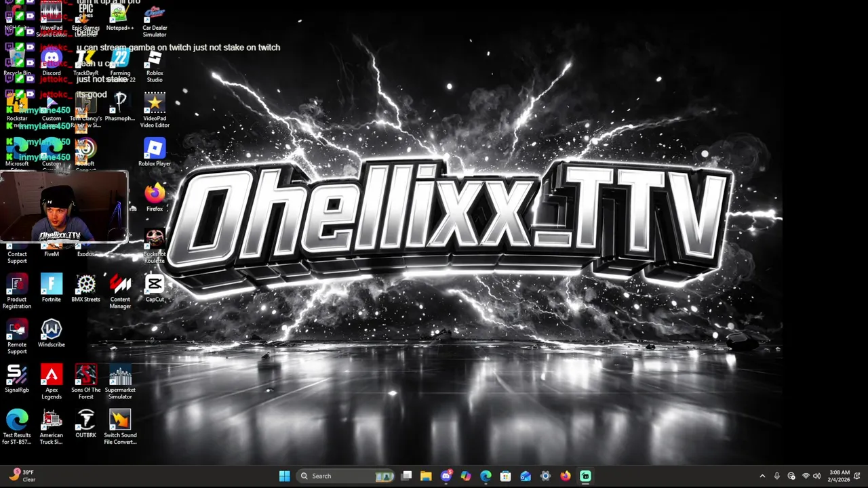Click the streamer webcam overlay
This screenshot has width=868, height=488.
click(64, 207)
